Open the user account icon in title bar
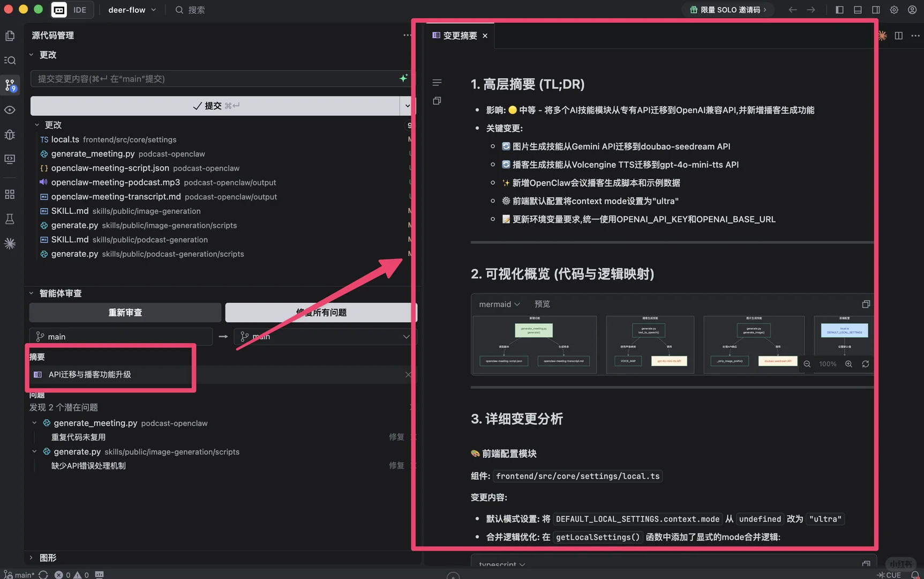Screen dimensions: 924x579 (x=912, y=10)
